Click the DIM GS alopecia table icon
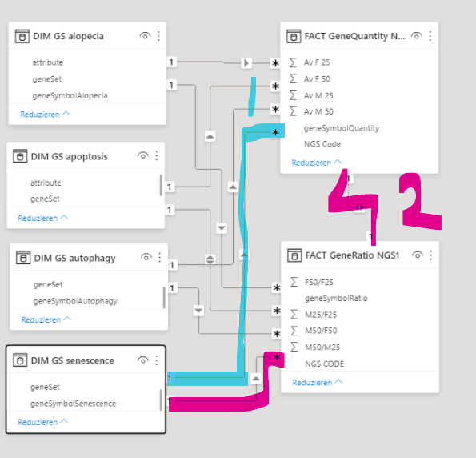The width and height of the screenshot is (476, 458). point(22,36)
